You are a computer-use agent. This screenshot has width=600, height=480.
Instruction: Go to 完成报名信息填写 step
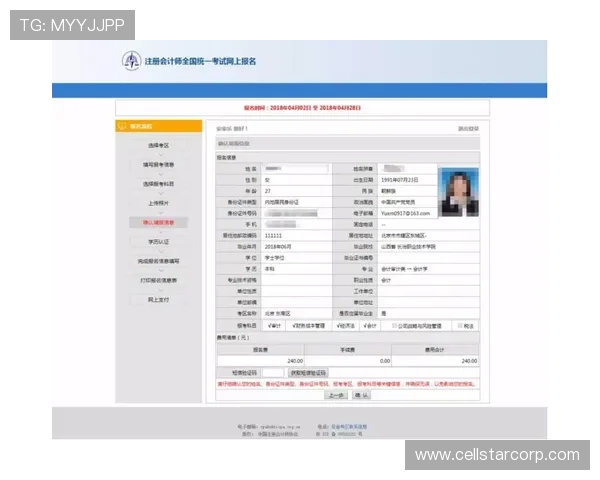tap(158, 261)
